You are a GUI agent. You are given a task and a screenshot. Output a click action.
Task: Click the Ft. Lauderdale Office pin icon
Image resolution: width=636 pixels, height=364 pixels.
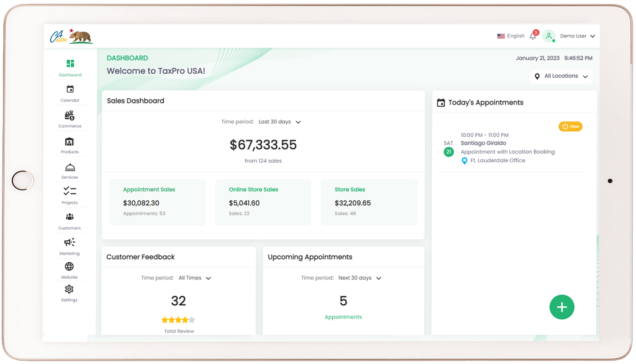click(x=465, y=161)
